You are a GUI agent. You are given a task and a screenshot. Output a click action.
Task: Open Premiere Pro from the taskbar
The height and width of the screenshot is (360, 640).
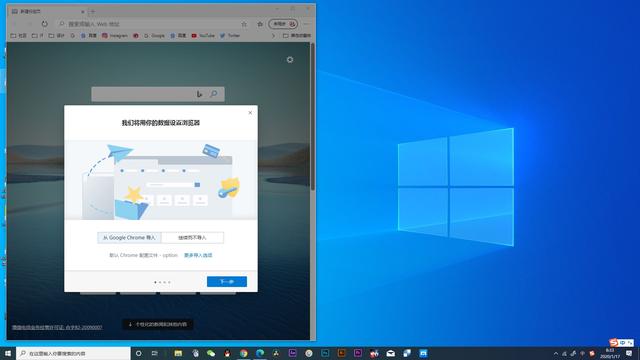[x=358, y=353]
